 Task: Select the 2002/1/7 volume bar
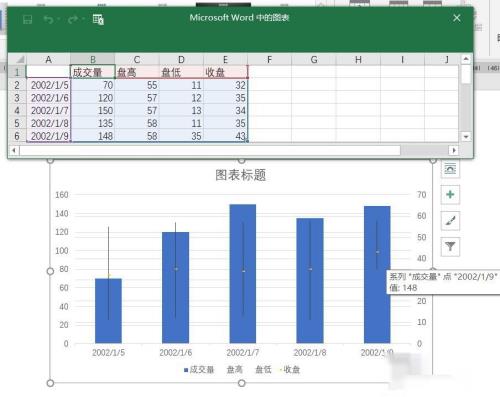click(243, 274)
